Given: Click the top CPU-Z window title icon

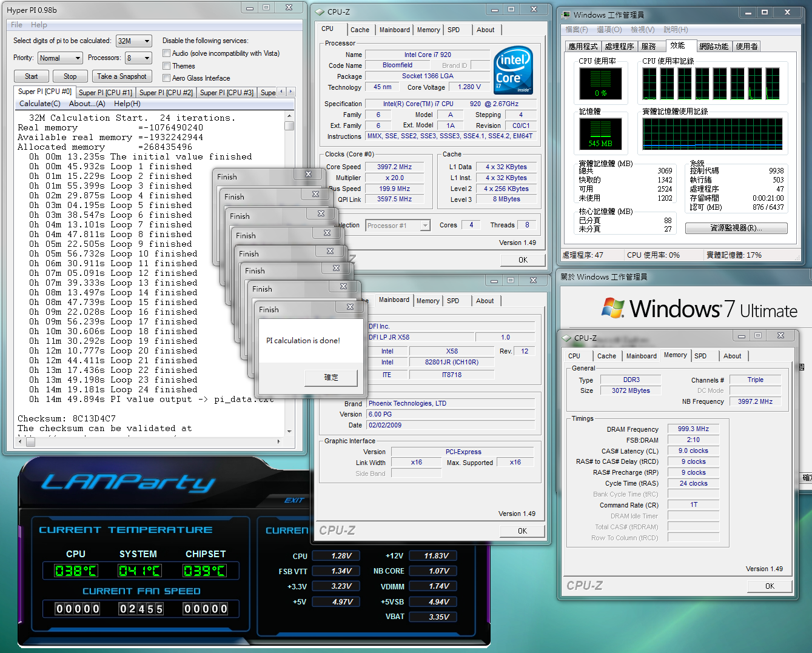Looking at the screenshot, I should [x=320, y=12].
